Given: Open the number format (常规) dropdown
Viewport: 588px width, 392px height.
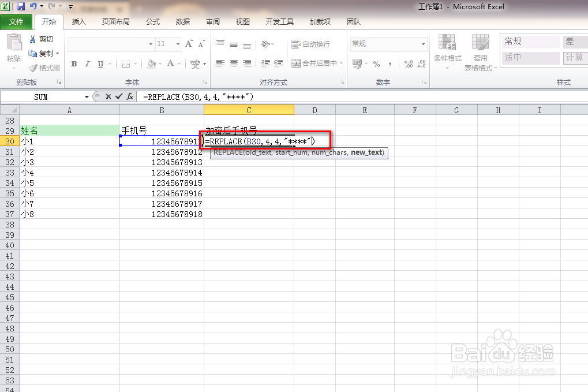Looking at the screenshot, I should click(424, 44).
